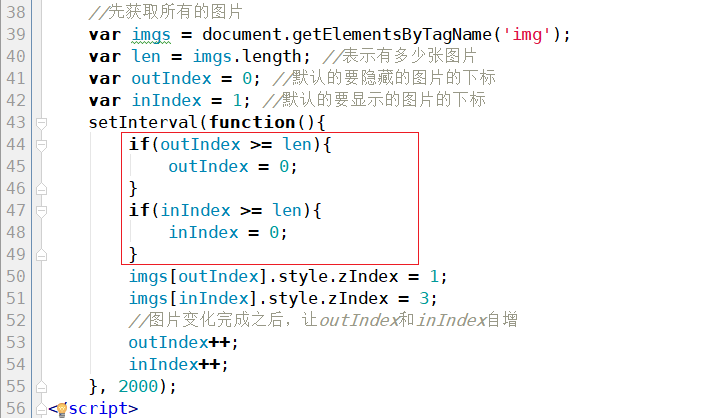The height and width of the screenshot is (418, 728).
Task: Click line number 39 in the gutter
Action: pyautogui.click(x=16, y=35)
